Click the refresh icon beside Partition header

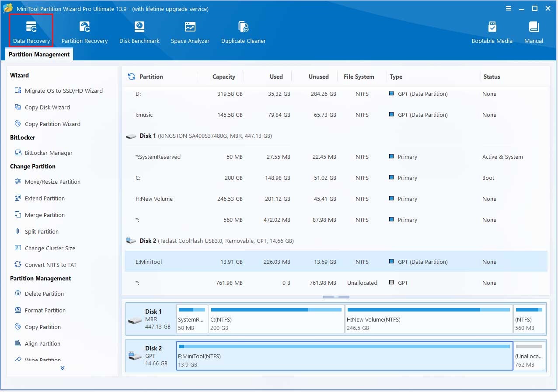[x=131, y=77]
